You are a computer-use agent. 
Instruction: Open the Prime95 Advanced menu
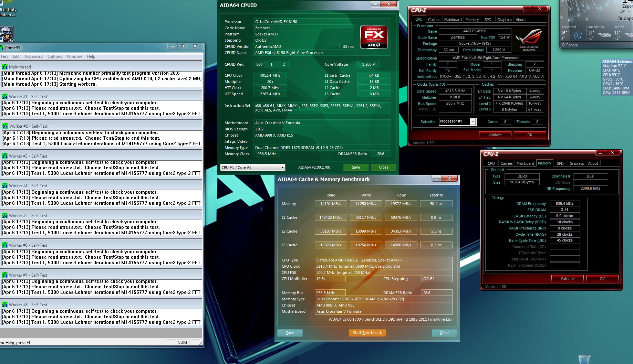point(33,56)
